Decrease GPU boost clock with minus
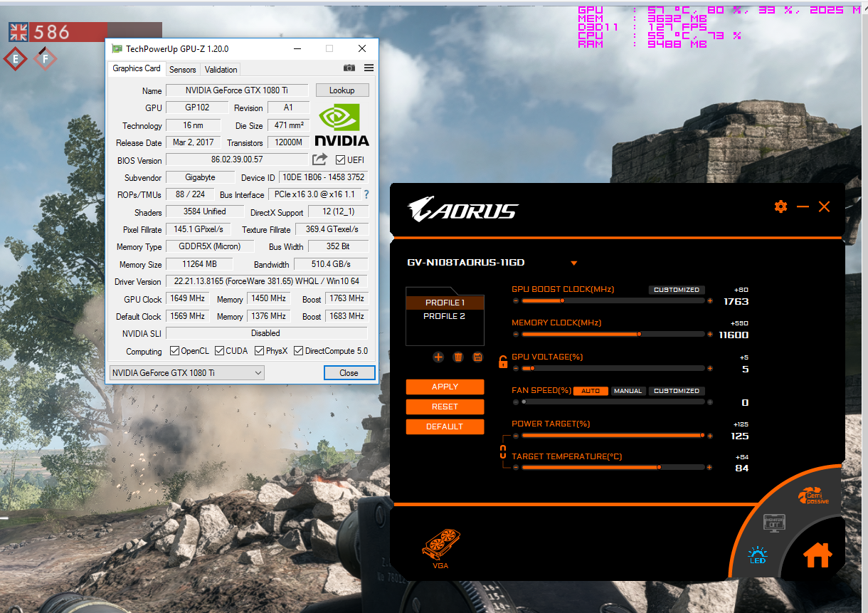This screenshot has width=868, height=613. pos(516,301)
